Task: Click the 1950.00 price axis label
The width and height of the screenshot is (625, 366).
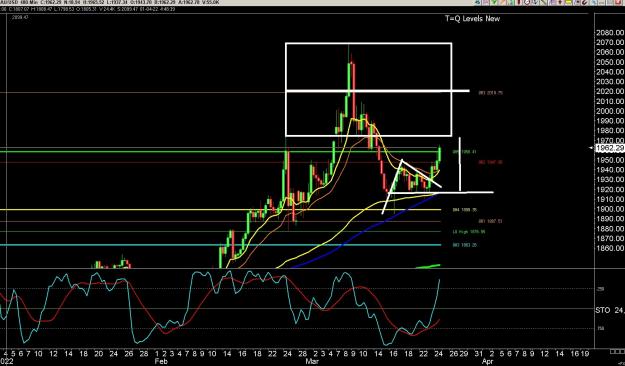Action: click(x=610, y=160)
